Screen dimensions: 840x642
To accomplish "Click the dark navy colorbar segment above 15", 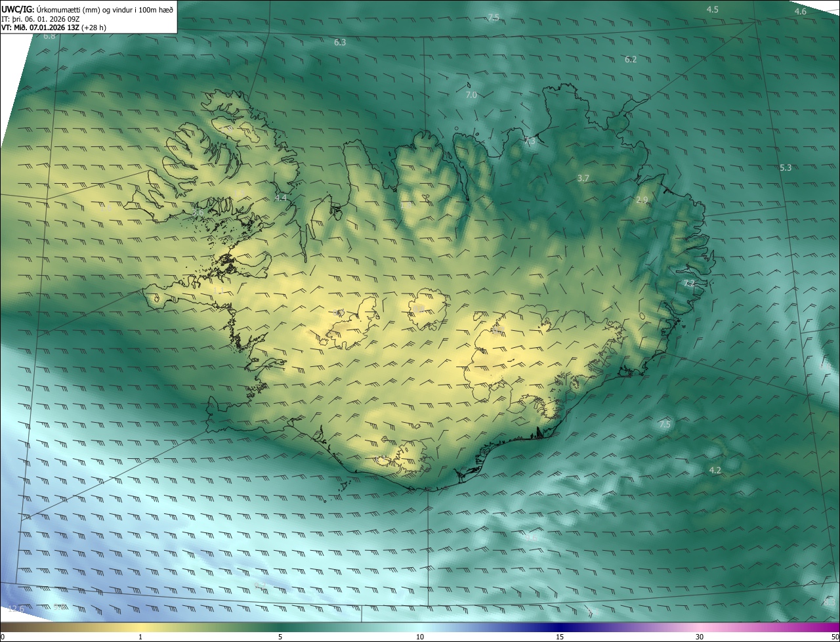I will click(x=560, y=627).
